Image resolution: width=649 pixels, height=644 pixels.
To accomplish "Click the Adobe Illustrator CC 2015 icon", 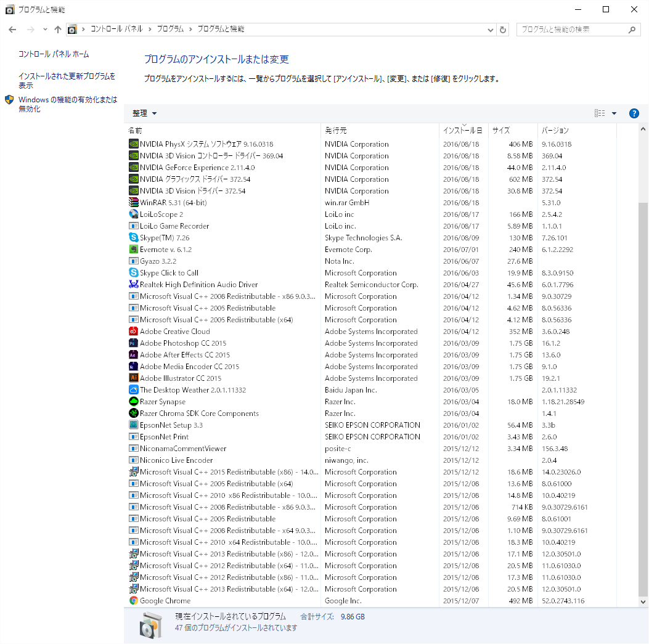I will tap(133, 378).
